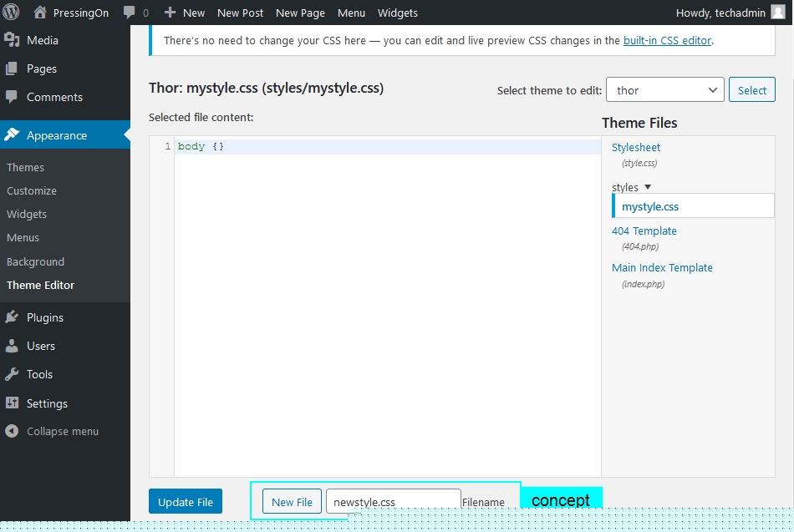Open the theme selector dropdown showing thor
The width and height of the screenshot is (794, 532).
click(x=665, y=89)
